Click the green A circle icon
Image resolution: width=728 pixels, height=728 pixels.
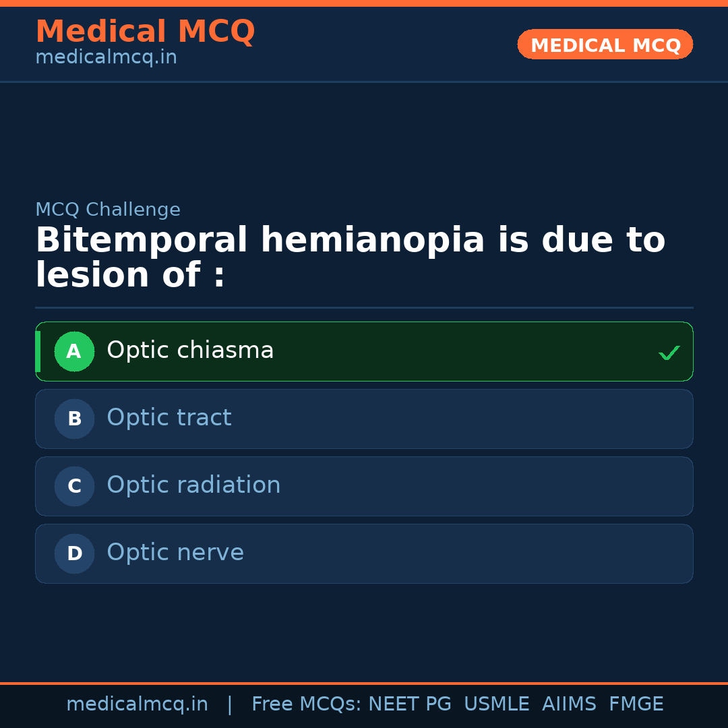tap(74, 351)
